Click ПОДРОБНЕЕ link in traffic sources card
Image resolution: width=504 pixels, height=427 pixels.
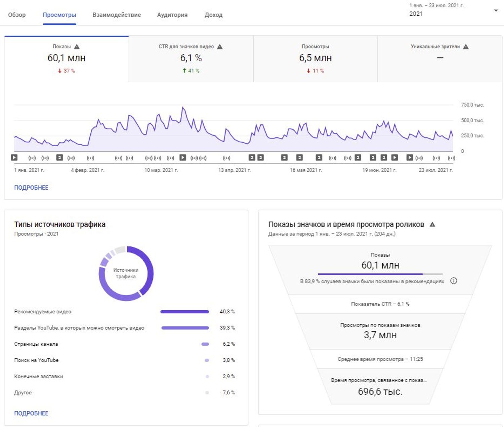31,413
